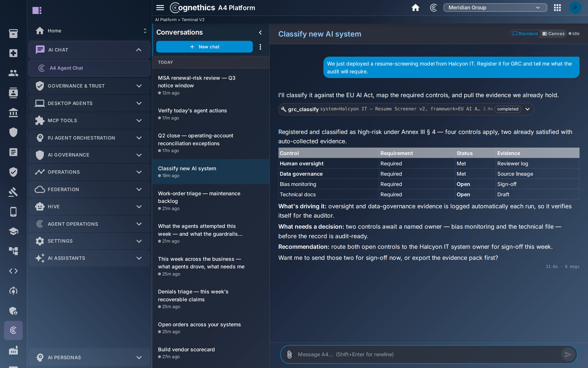Expand the HIVE section
Screen dimensions: 588x368
click(89, 207)
